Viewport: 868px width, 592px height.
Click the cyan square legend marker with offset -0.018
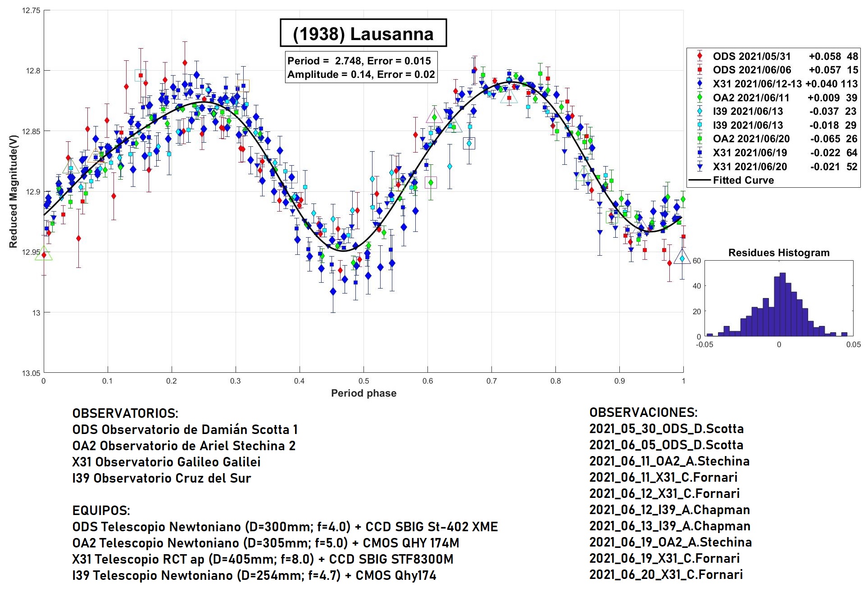700,125
